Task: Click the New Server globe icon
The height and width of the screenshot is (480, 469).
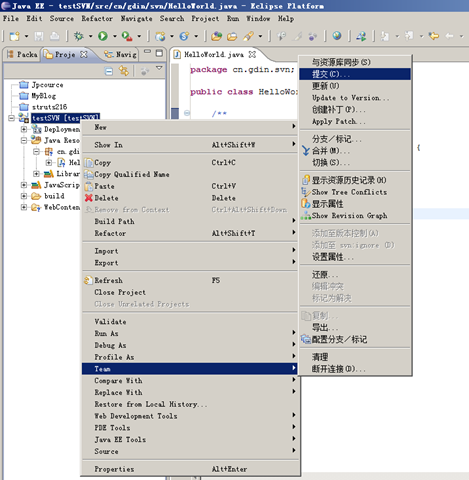Action: pos(160,36)
